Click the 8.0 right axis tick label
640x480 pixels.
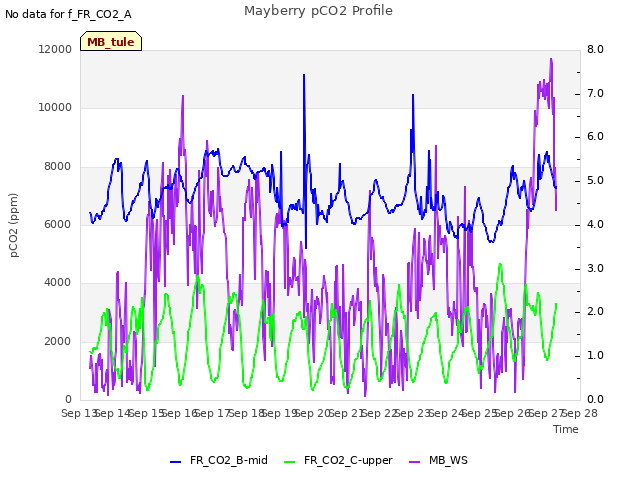pyautogui.click(x=595, y=49)
